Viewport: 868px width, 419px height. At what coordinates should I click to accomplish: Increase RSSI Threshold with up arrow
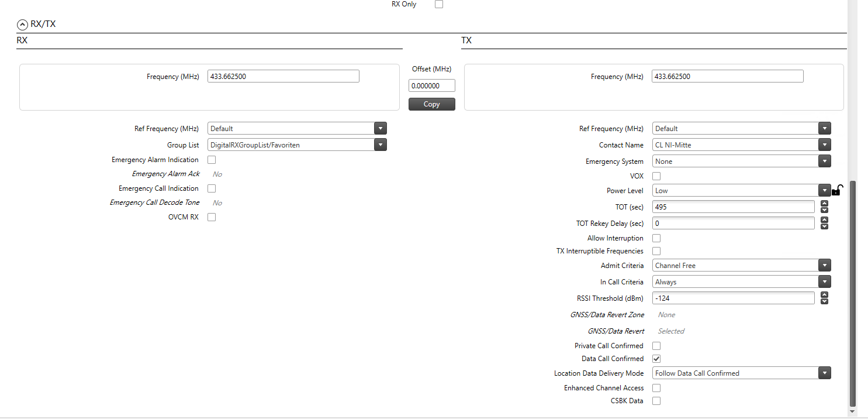click(x=824, y=295)
